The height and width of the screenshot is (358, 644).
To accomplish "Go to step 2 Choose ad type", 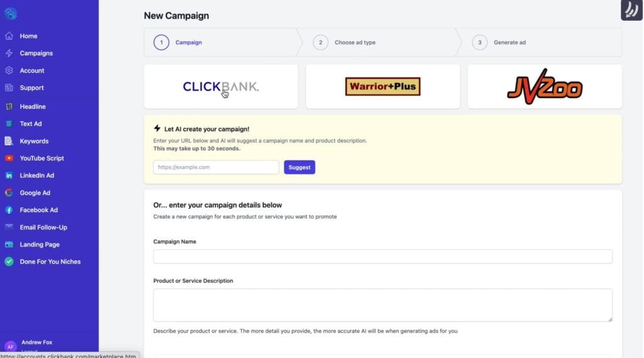I will [x=355, y=43].
